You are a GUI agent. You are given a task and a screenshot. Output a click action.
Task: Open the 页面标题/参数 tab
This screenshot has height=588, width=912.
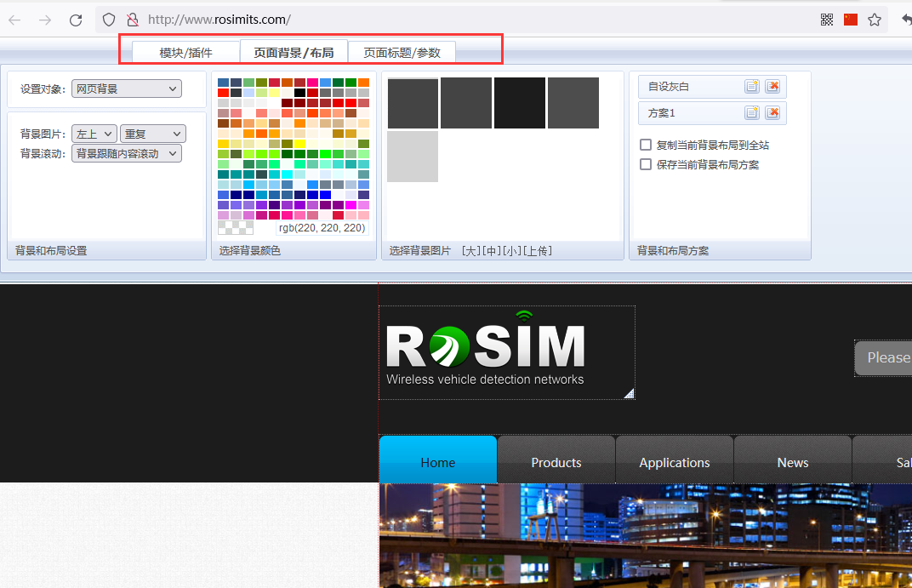click(402, 53)
